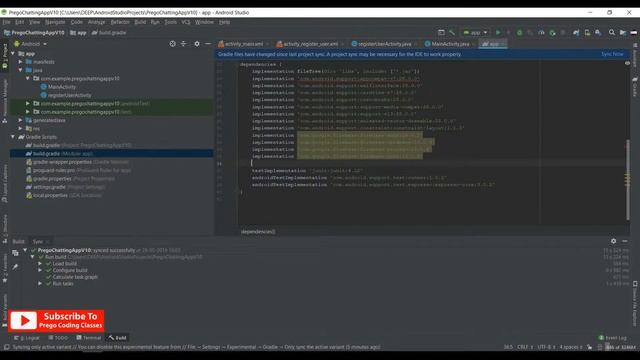Hide the Project panel with minus icon
Screen dimensions: 640x360
pos(208,44)
